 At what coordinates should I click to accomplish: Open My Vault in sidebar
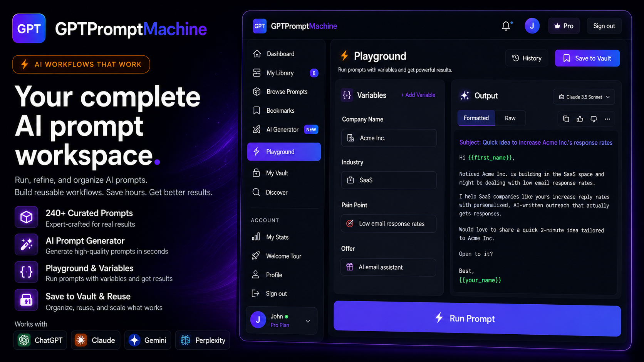284,173
